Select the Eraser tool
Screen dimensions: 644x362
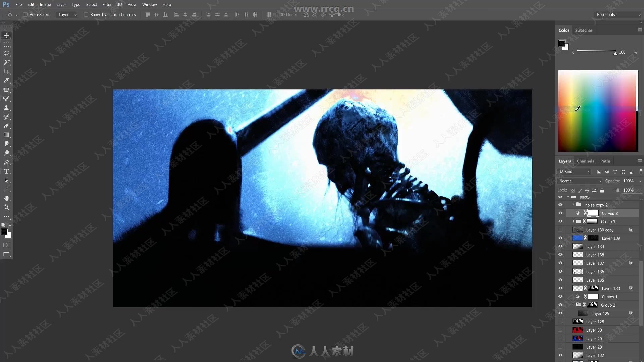click(7, 126)
